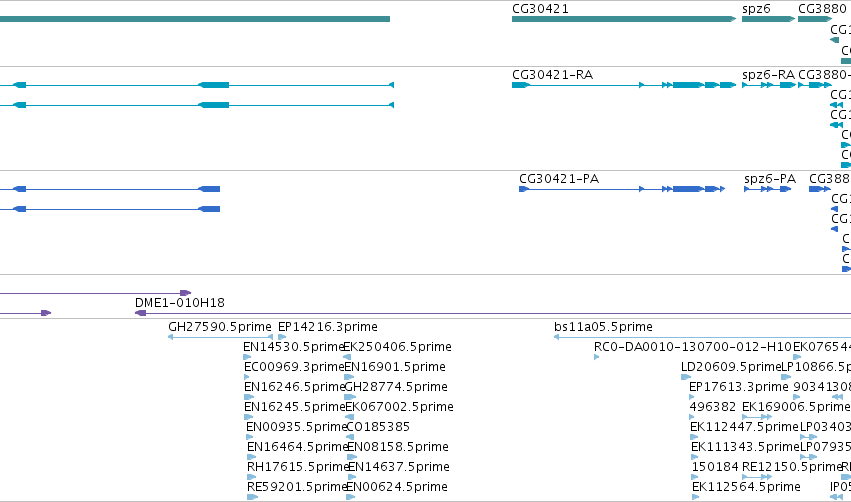Click the EK112564.5prime EST label
The image size is (851, 502).
(746, 487)
